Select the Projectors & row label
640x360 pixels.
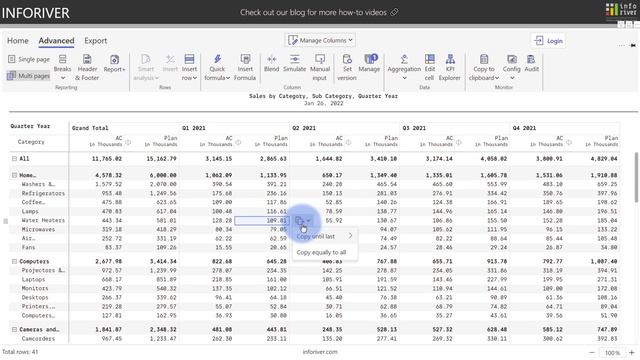click(43, 270)
